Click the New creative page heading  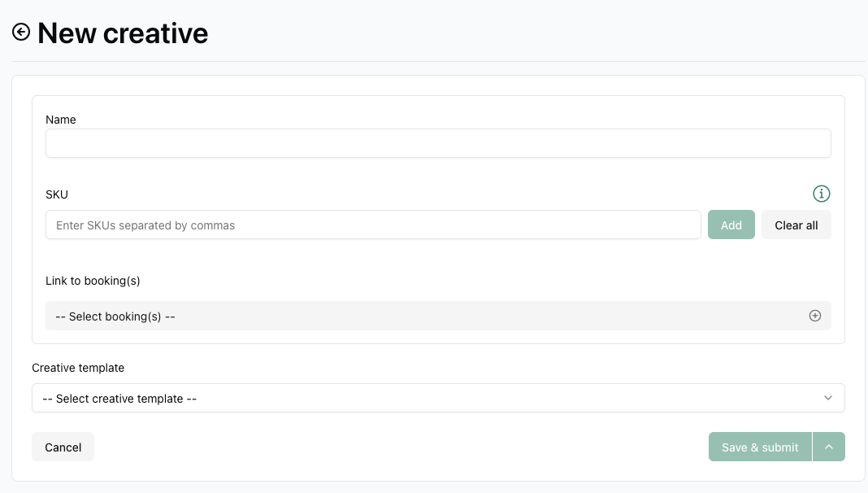123,33
